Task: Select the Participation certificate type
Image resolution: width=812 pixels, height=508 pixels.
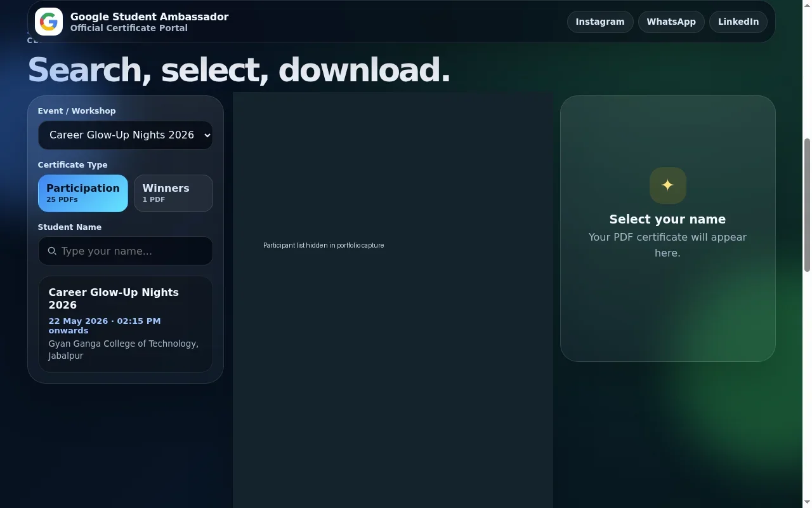Action: pyautogui.click(x=83, y=193)
